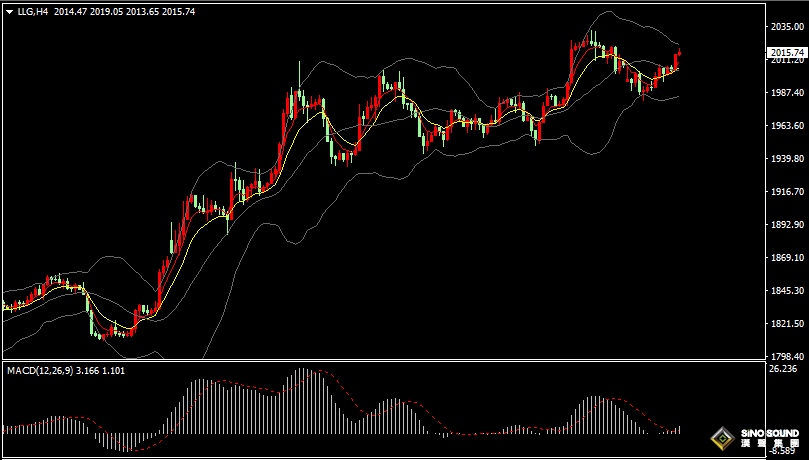The height and width of the screenshot is (460, 809).
Task: Click the LLG,H4 symbol label
Action: pyautogui.click(x=32, y=11)
